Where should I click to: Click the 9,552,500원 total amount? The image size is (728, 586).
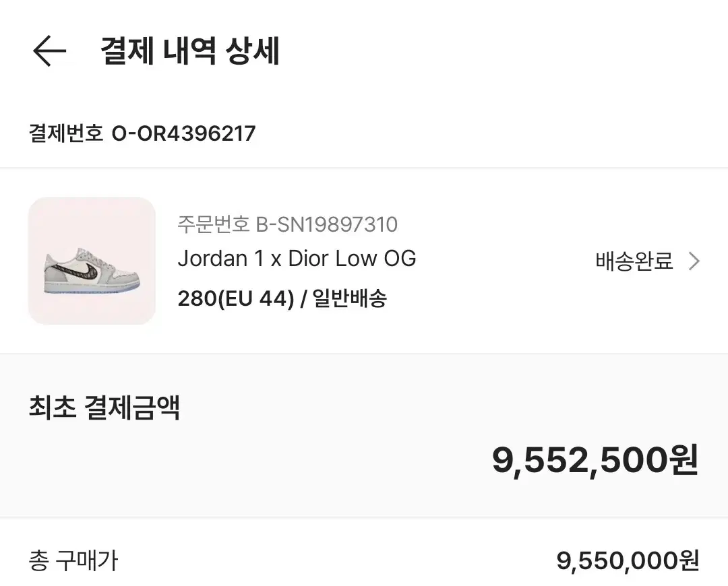pos(595,461)
